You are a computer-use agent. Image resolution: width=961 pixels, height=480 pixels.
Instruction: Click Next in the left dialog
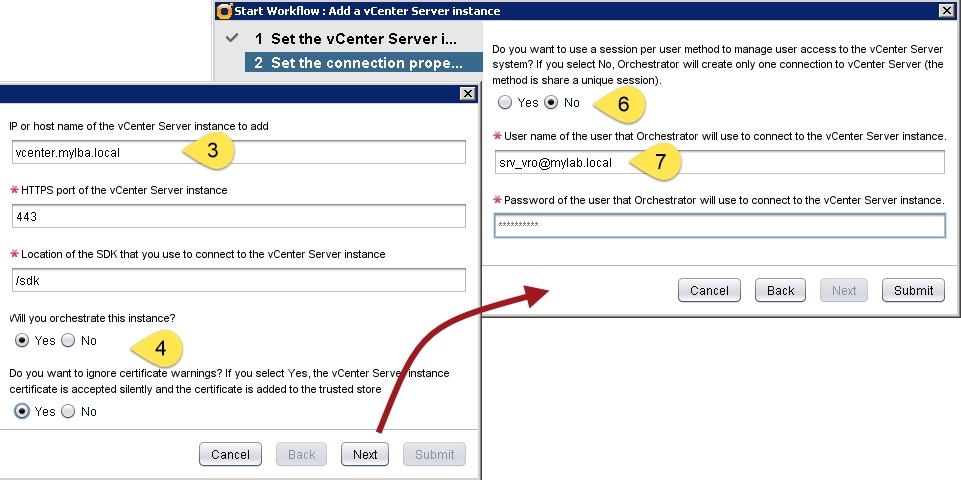[x=365, y=454]
